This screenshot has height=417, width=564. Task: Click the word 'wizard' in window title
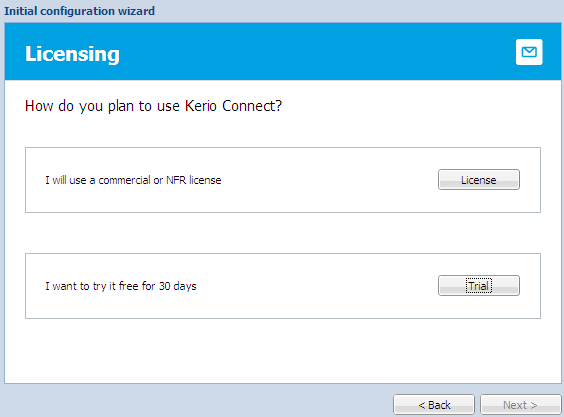(x=136, y=11)
